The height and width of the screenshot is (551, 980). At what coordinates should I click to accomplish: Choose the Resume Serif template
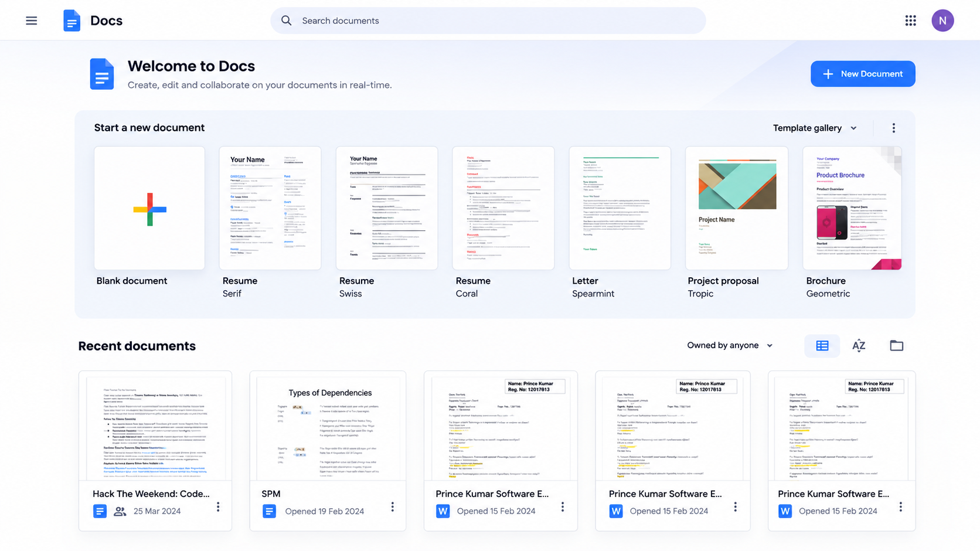(x=270, y=208)
